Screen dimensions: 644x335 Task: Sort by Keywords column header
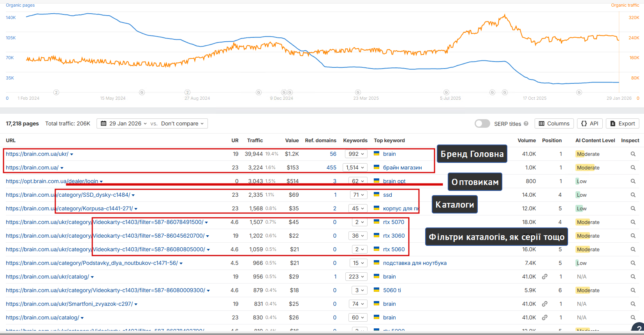click(x=355, y=140)
